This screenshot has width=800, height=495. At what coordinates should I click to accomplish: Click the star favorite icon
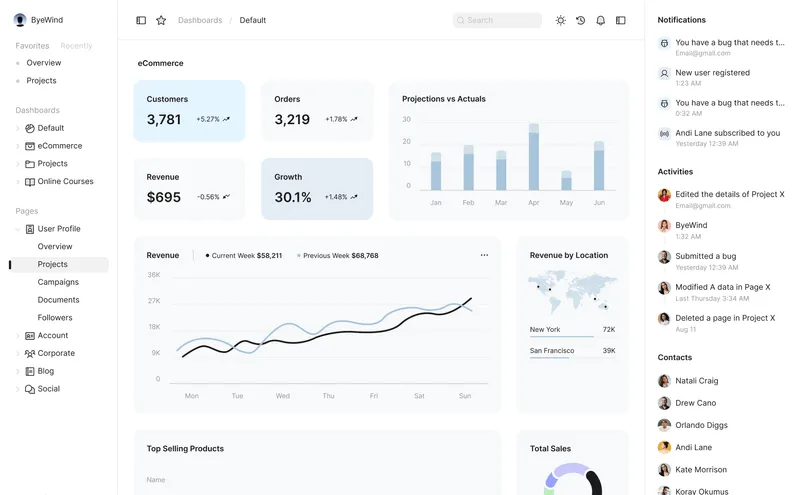point(161,20)
